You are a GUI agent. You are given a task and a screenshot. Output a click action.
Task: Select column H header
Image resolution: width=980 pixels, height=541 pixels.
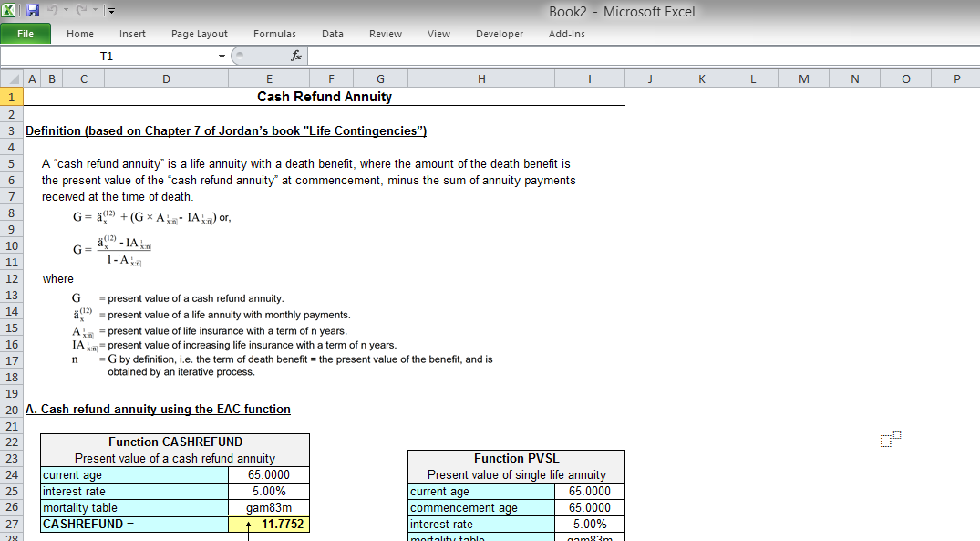click(x=481, y=78)
